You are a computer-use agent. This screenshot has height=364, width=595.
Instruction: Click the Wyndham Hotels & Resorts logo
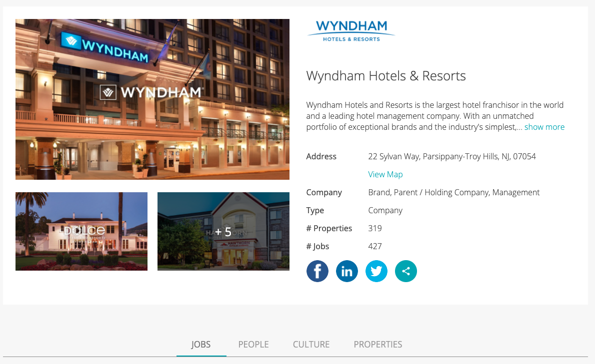click(351, 31)
